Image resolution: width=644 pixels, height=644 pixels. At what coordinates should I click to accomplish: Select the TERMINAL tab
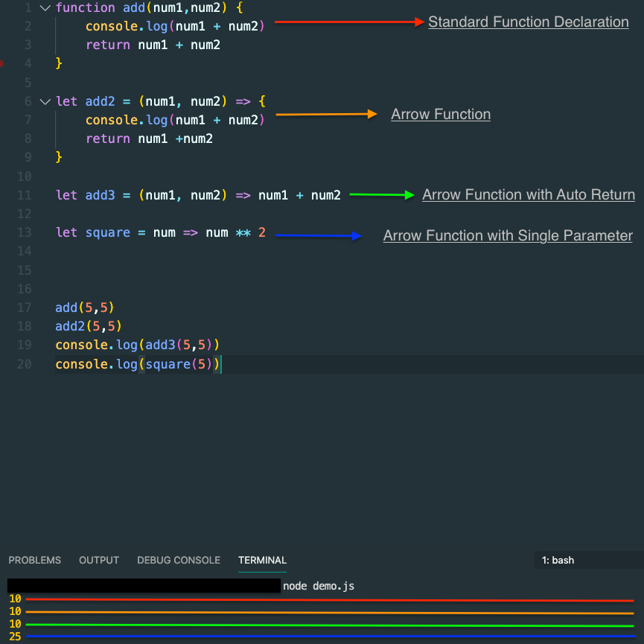point(263,560)
